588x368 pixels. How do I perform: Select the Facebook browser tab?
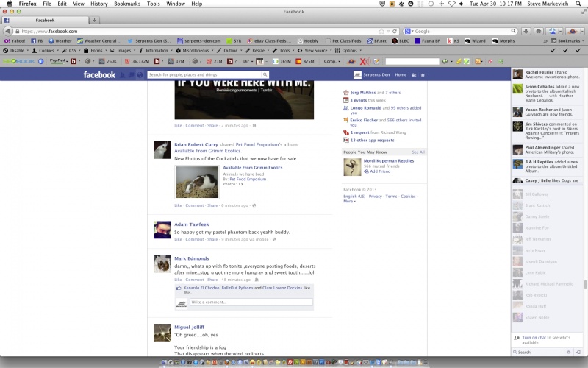(x=45, y=21)
